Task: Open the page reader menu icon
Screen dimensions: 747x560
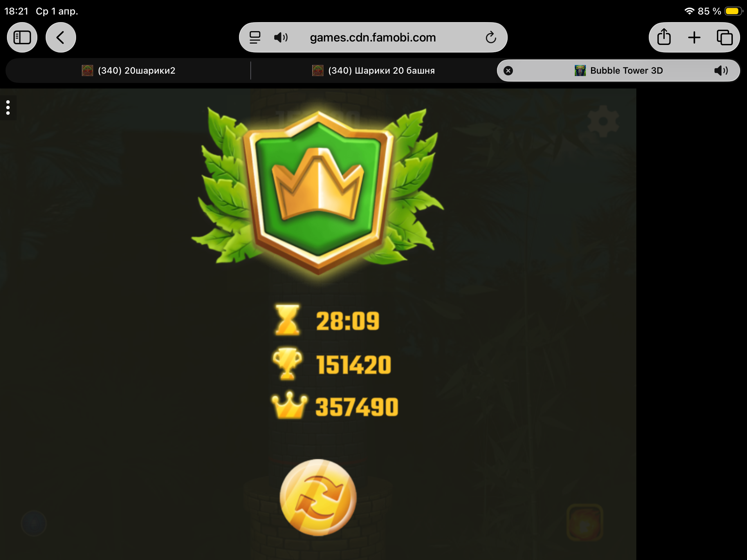Action: point(255,37)
